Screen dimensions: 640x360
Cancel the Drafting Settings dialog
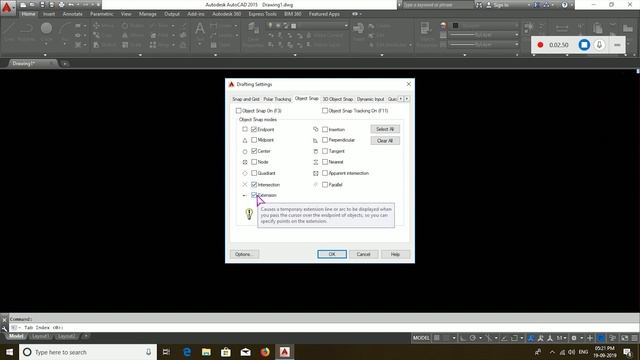tap(363, 254)
